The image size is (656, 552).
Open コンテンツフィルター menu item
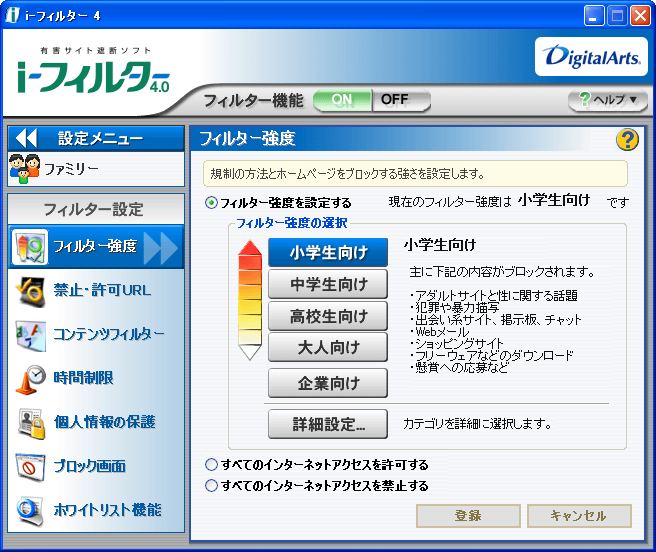pyautogui.click(x=96, y=335)
